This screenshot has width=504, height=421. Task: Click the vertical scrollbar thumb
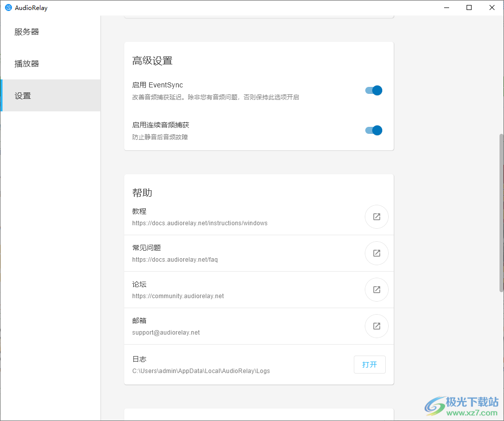point(501,212)
